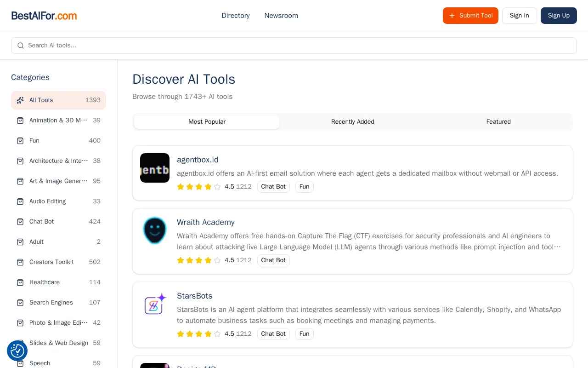The width and height of the screenshot is (588, 368).
Task: Click the BestAIFor.com logo
Action: [44, 16]
